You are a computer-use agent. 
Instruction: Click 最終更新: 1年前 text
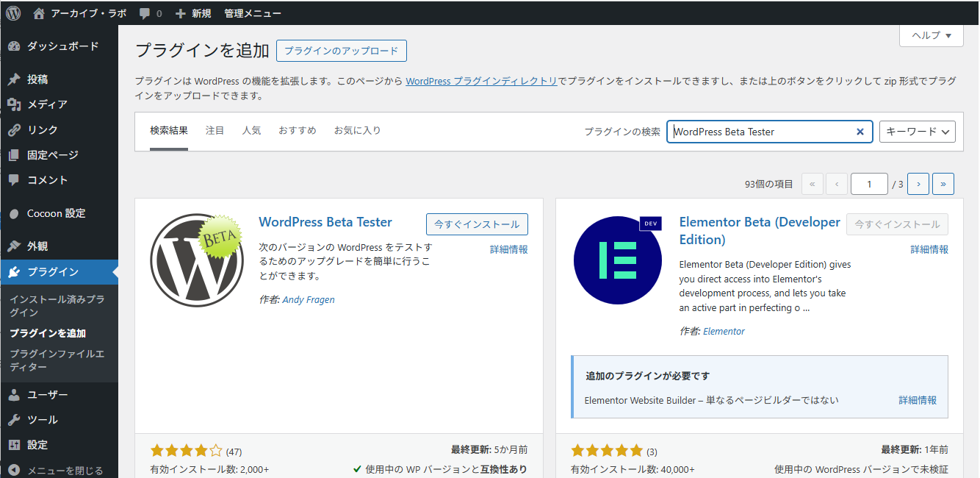[x=915, y=450]
